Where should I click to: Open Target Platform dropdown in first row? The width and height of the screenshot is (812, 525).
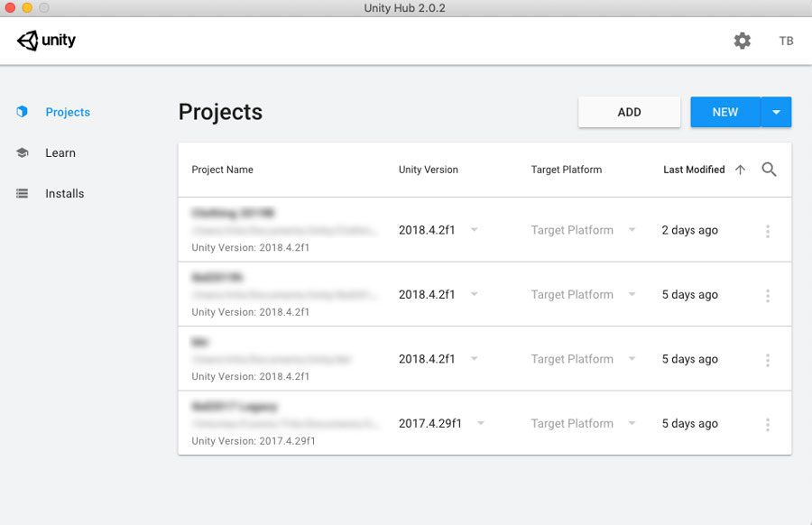[x=632, y=229]
